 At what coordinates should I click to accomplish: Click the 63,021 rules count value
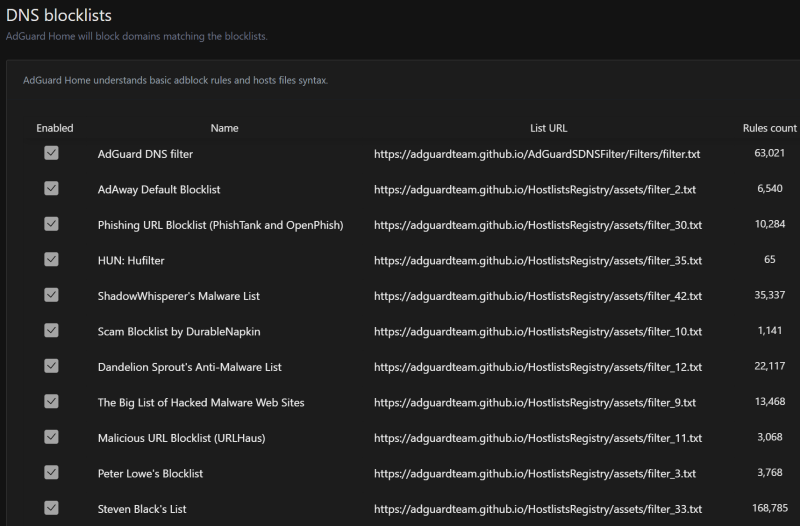(769, 153)
